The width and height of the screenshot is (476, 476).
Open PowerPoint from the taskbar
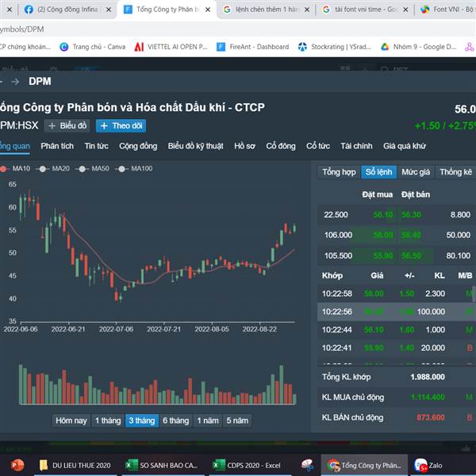pyautogui.click(x=17, y=465)
